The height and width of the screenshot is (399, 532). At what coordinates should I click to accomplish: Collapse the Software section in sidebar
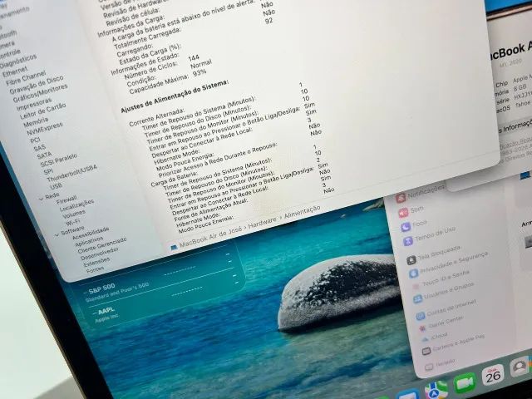pos(57,234)
